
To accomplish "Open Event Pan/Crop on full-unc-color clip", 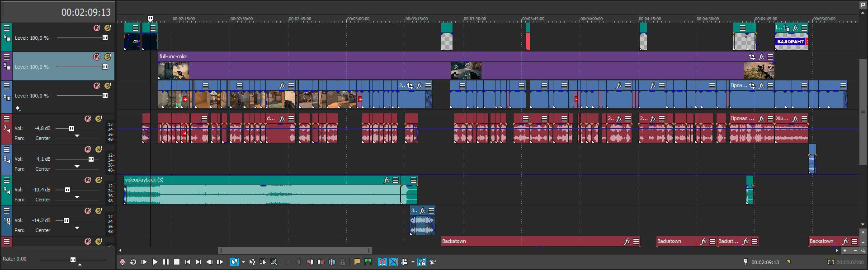I will click(x=752, y=57).
